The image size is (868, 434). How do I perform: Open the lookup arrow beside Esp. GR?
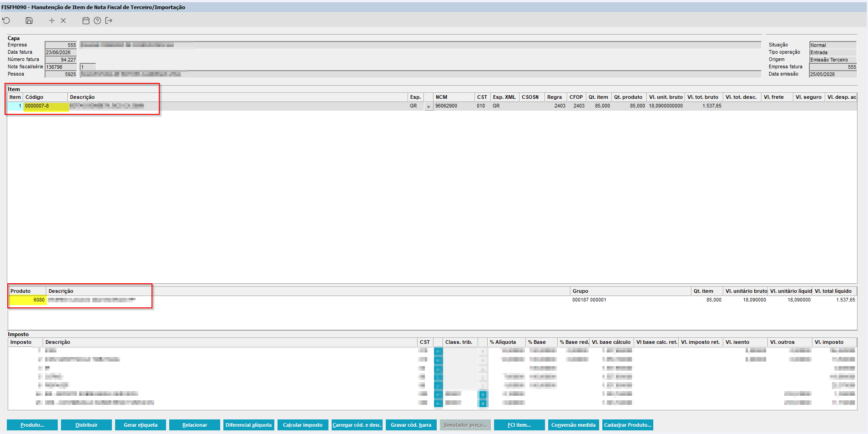point(429,106)
